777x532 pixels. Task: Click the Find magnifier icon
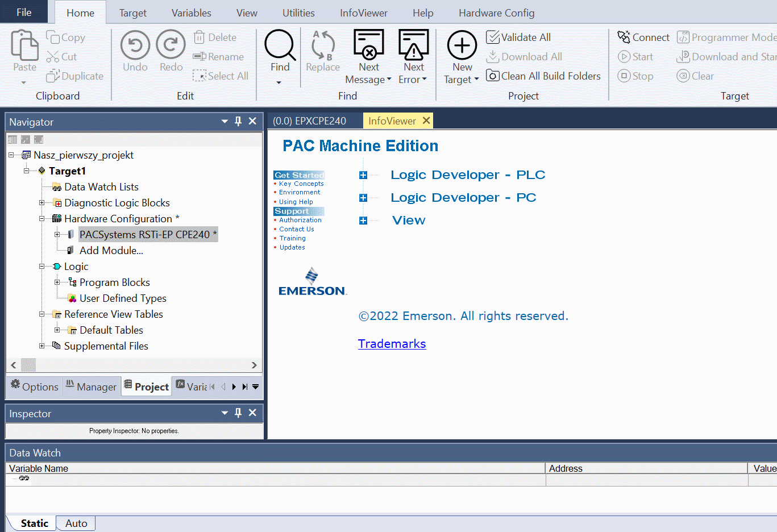click(280, 45)
